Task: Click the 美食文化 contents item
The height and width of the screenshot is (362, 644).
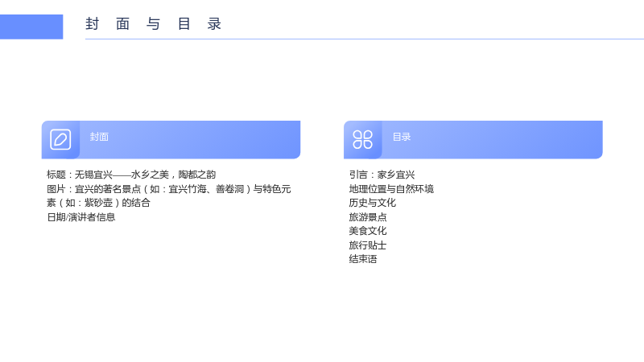Action: (x=368, y=231)
